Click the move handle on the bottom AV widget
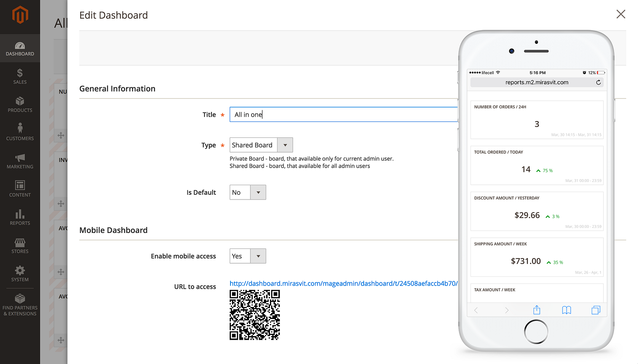 coord(61,340)
